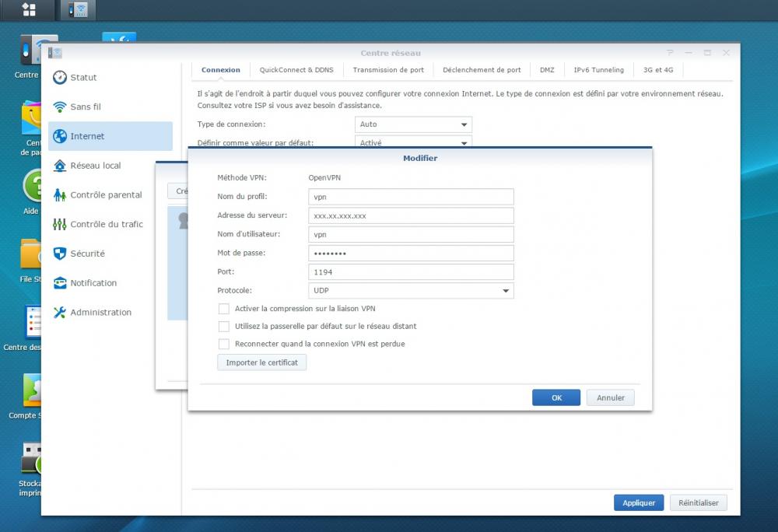Open the Transmission de port tab
Screen dimensions: 778x532
point(388,70)
